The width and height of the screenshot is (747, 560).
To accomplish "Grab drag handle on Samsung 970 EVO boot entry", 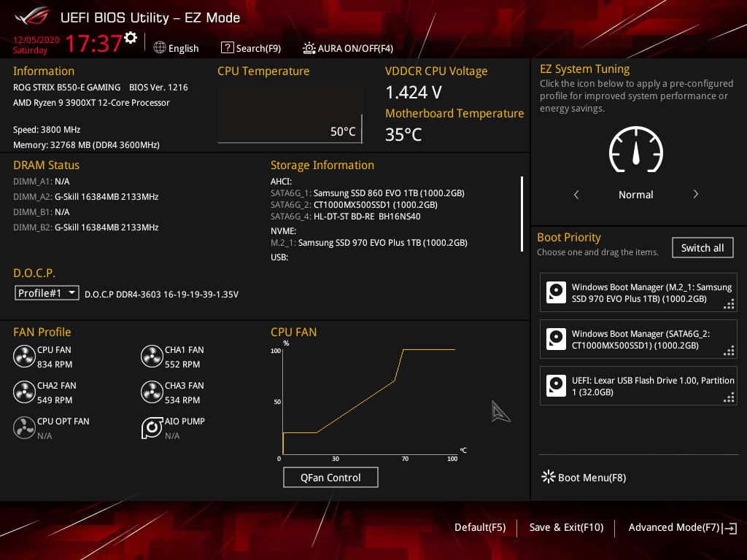I will tap(729, 304).
